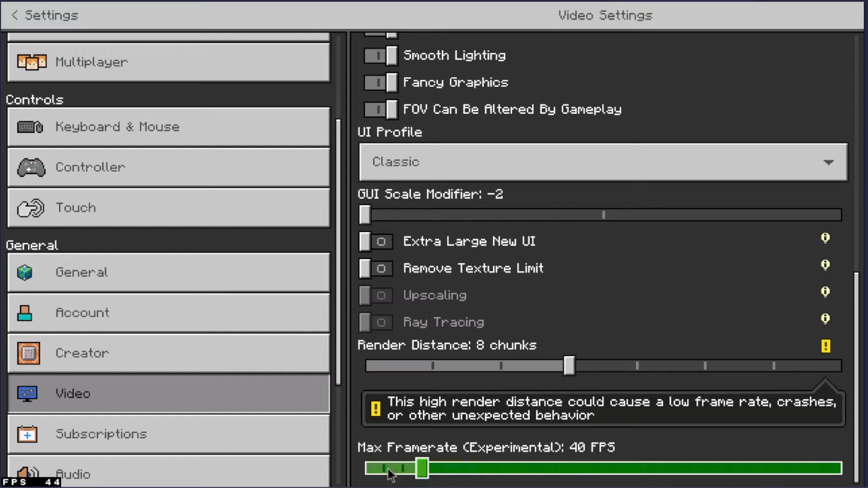Toggle Fancy Graphics switch
This screenshot has height=488, width=868.
point(381,83)
